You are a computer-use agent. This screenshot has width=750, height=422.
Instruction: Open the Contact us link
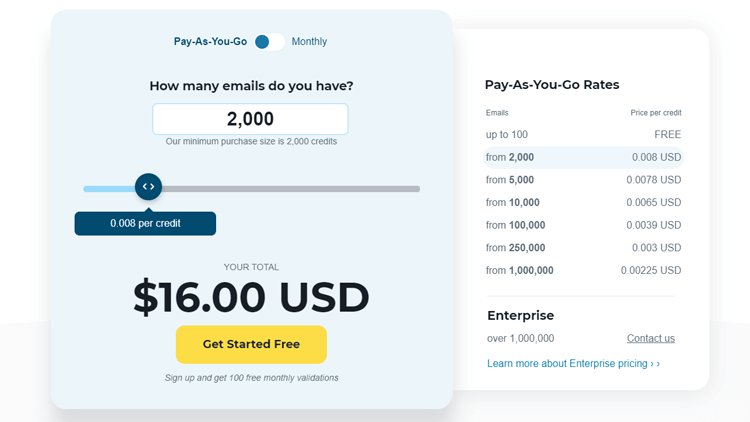coord(651,338)
